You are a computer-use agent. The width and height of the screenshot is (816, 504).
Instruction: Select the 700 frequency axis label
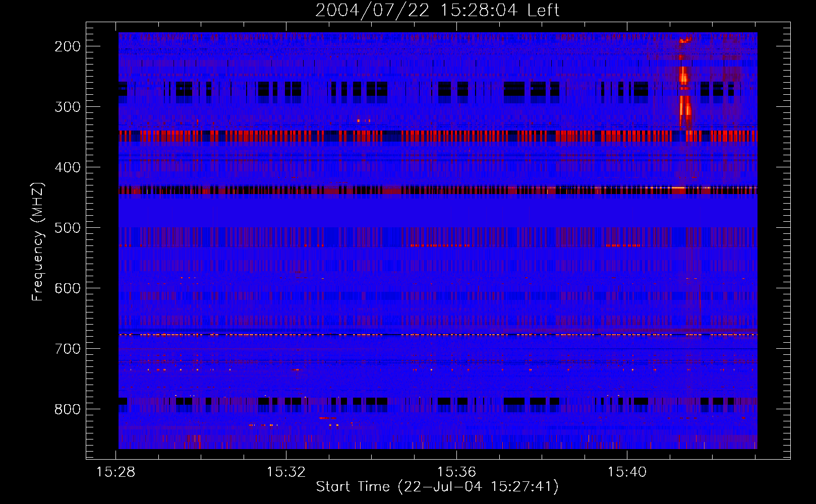(x=68, y=349)
